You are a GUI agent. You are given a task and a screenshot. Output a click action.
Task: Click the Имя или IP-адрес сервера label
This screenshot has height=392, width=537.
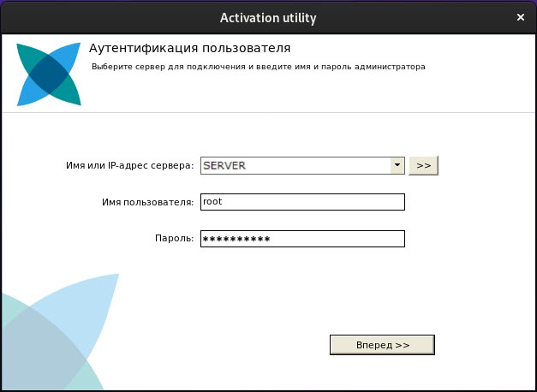pos(129,165)
